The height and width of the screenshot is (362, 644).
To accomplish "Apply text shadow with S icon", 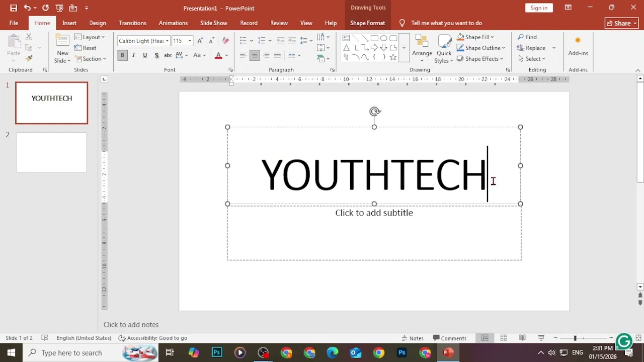I will (157, 55).
